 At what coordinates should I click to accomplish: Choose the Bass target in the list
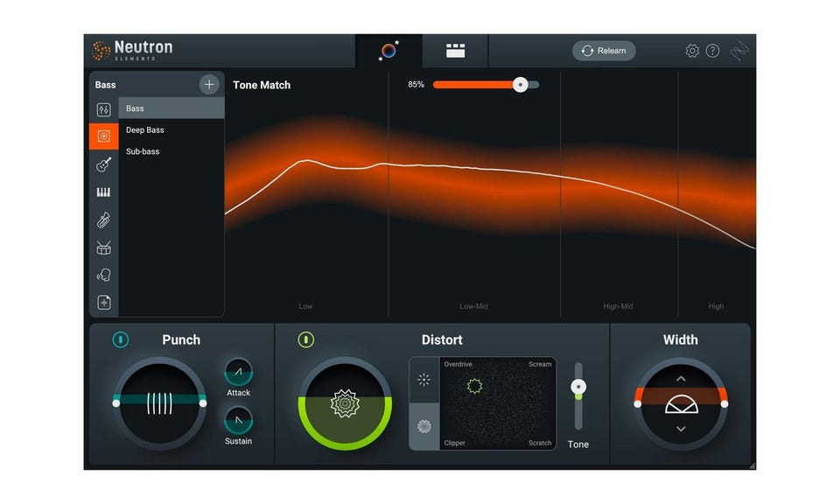[x=171, y=108]
